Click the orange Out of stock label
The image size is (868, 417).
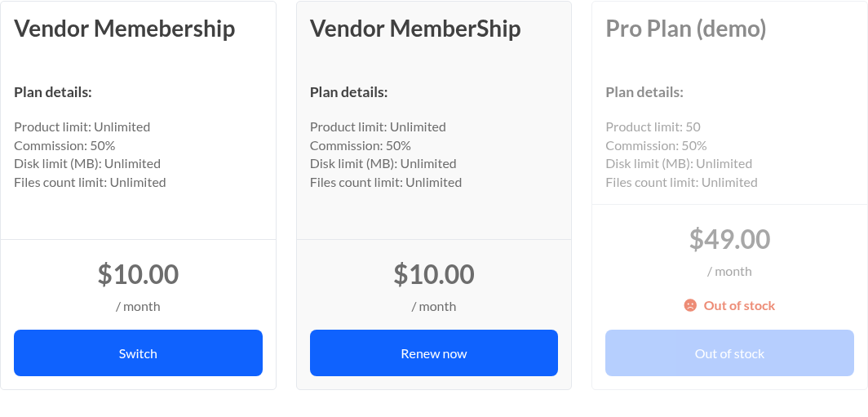(739, 305)
